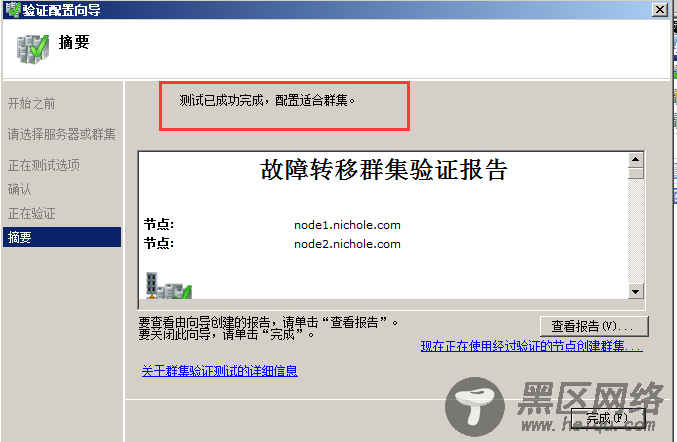The height and width of the screenshot is (442, 677).
Task: Click the 查看报告(V)... button
Action: click(x=594, y=326)
